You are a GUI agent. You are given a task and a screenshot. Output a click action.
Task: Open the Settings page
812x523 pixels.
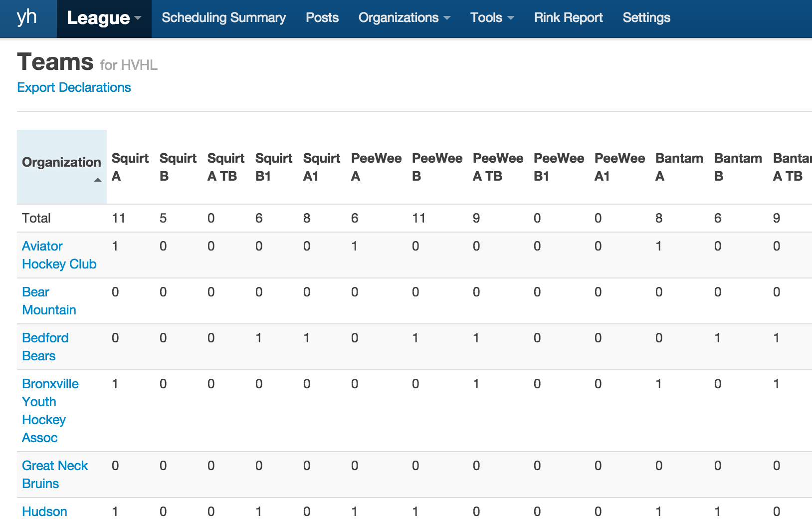(x=646, y=18)
